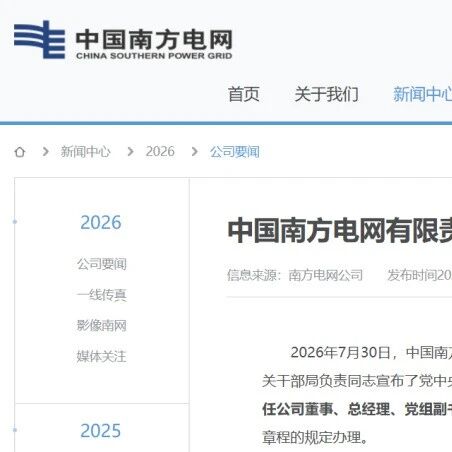Click the China Southern Power Grid logo
Image resolution: width=452 pixels, height=452 pixels.
pos(123,40)
